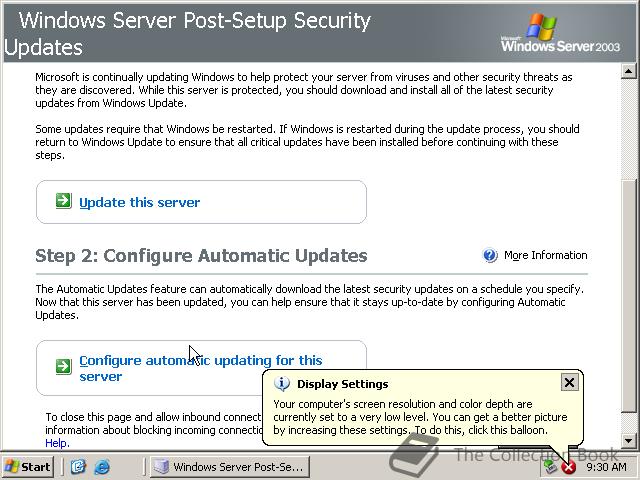
Task: Click the scrollbar down arrow
Action: tap(629, 440)
